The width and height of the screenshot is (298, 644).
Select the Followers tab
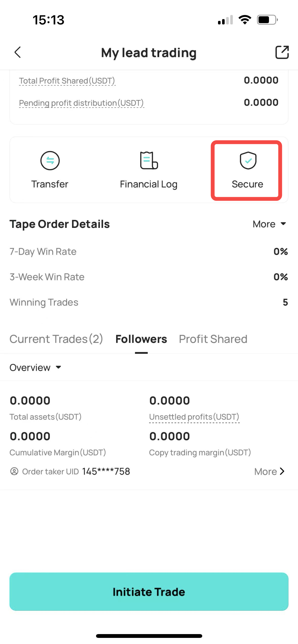tap(141, 339)
